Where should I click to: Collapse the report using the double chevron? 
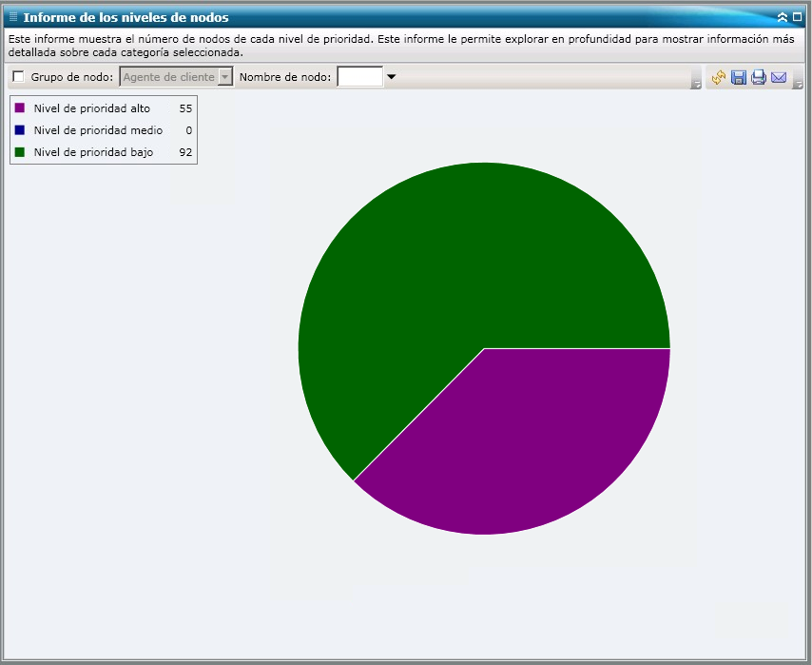[x=783, y=16]
